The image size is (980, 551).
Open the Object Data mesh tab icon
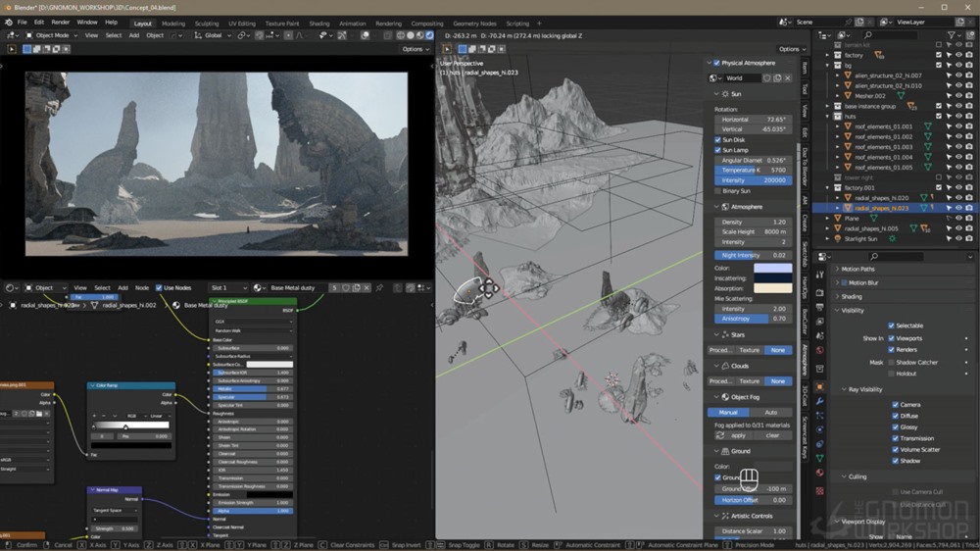pyautogui.click(x=820, y=459)
